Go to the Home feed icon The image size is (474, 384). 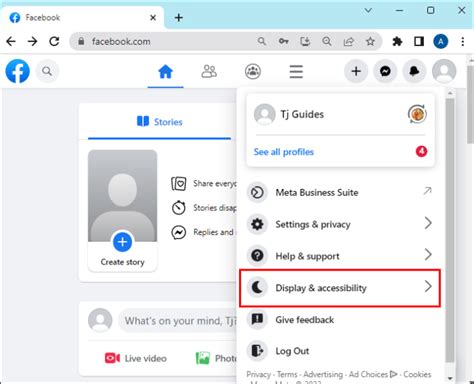[166, 71]
